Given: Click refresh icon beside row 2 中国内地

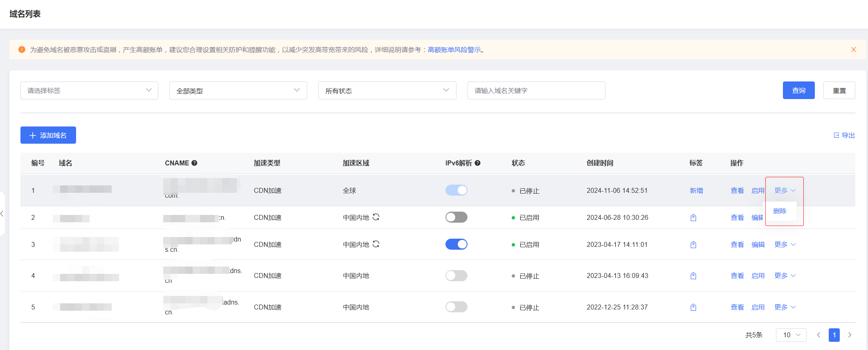Looking at the screenshot, I should click(376, 217).
